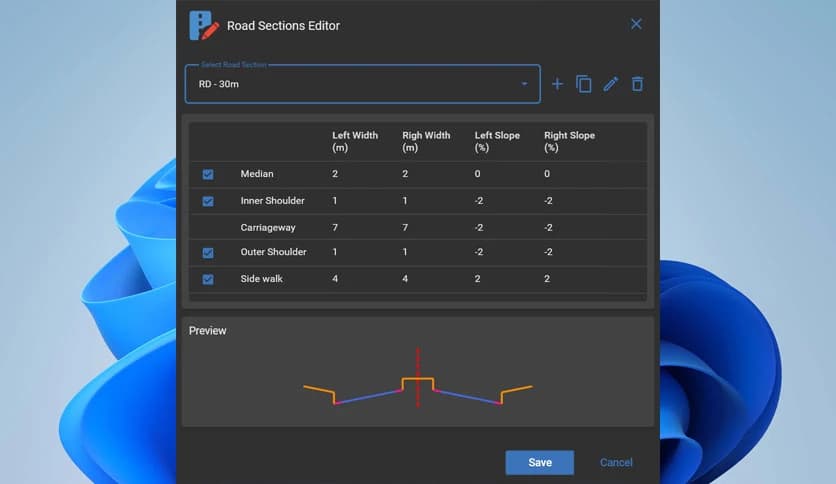
Task: Rename road section using pencil icon
Action: click(610, 84)
